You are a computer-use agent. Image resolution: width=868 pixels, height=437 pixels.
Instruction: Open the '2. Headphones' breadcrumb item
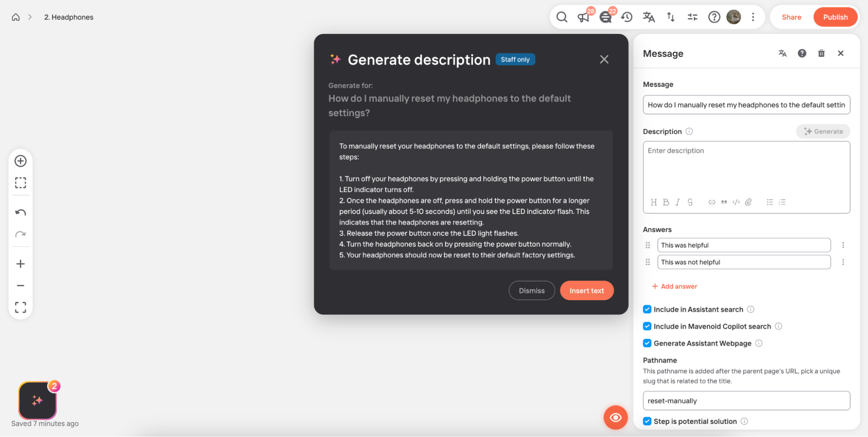pyautogui.click(x=69, y=17)
